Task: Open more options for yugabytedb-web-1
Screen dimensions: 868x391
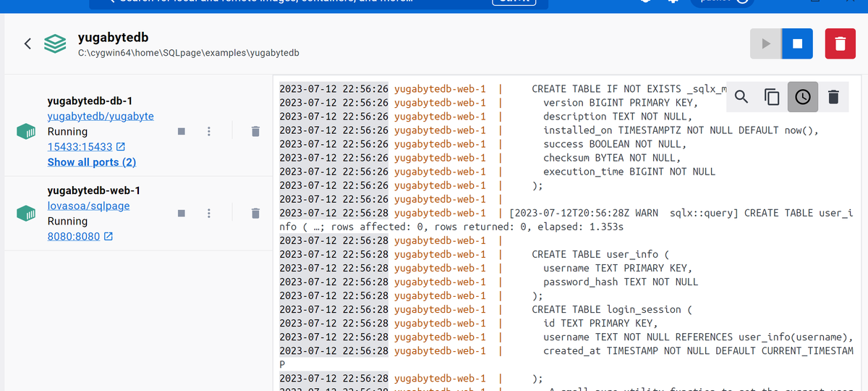Action: [208, 214]
